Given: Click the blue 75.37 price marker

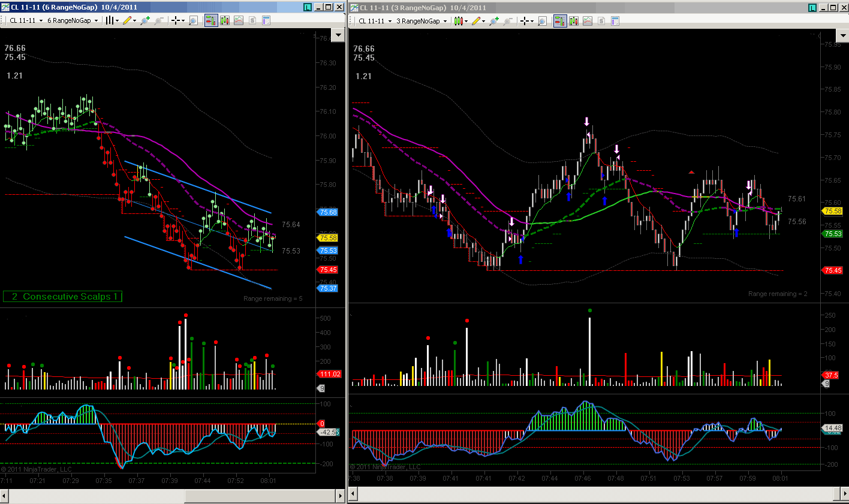Looking at the screenshot, I should (x=328, y=288).
